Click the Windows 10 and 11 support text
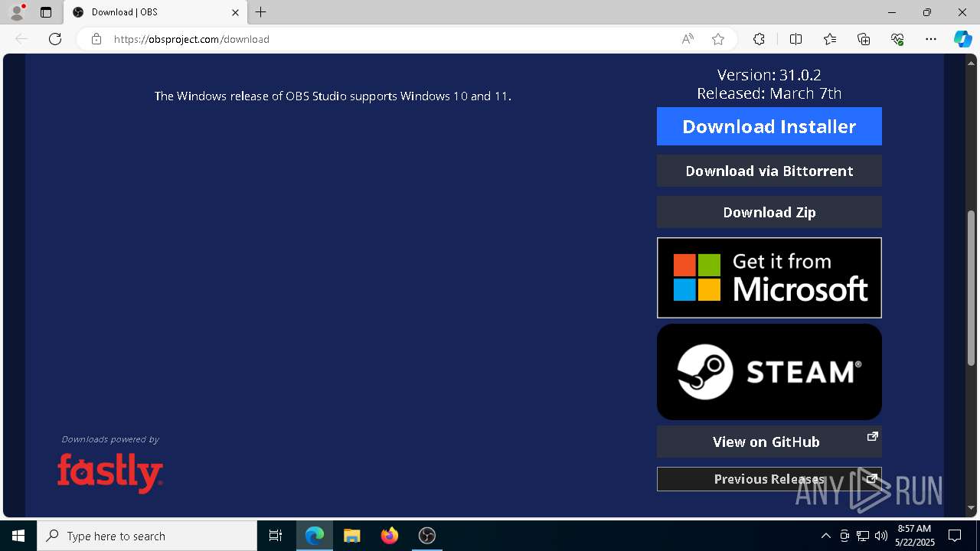The image size is (980, 551). tap(333, 96)
